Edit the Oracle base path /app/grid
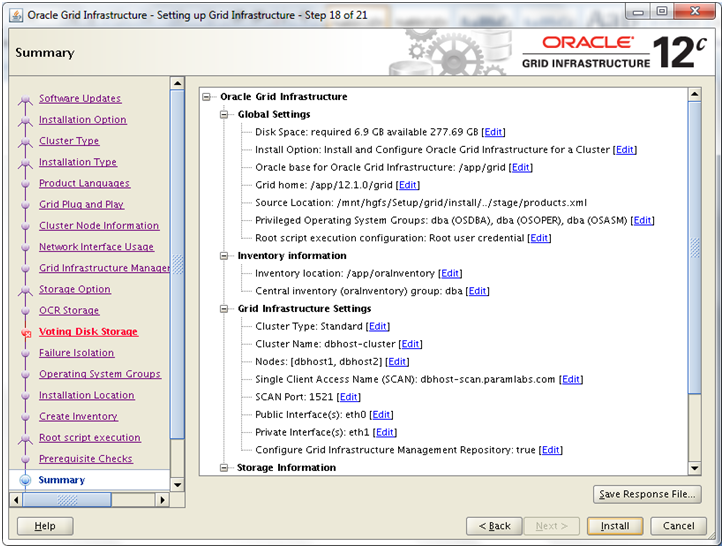The image size is (724, 548). 521,167
